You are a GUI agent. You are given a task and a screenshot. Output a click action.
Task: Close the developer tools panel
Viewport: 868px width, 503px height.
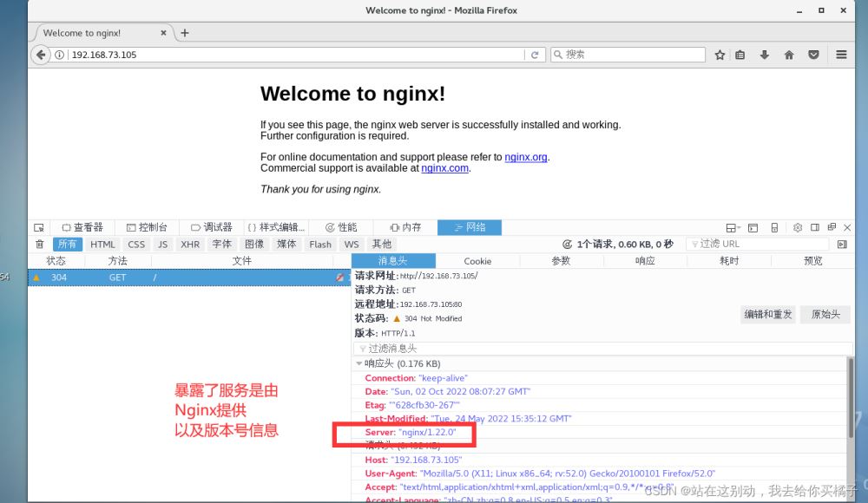[847, 227]
